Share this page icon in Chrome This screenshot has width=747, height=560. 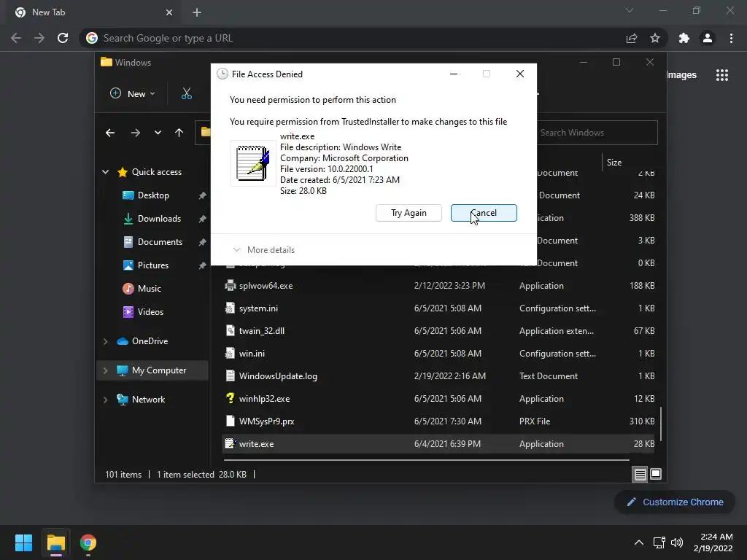click(632, 38)
